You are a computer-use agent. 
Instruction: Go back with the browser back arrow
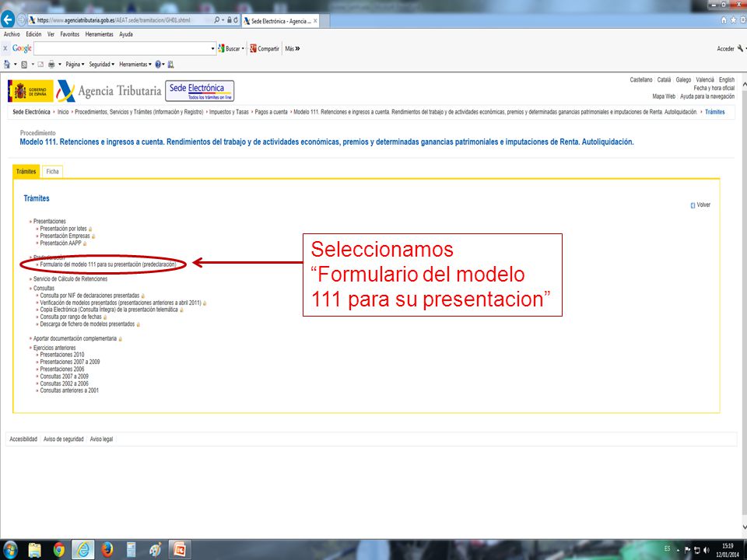[x=8, y=19]
